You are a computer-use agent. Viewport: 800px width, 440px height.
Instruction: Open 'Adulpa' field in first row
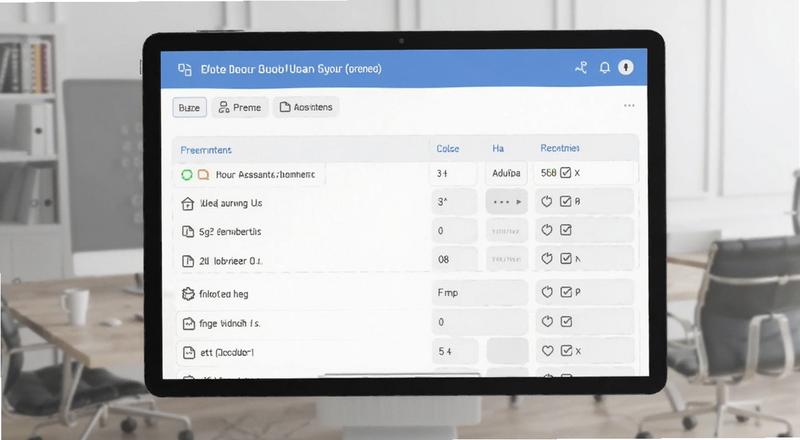pyautogui.click(x=506, y=174)
